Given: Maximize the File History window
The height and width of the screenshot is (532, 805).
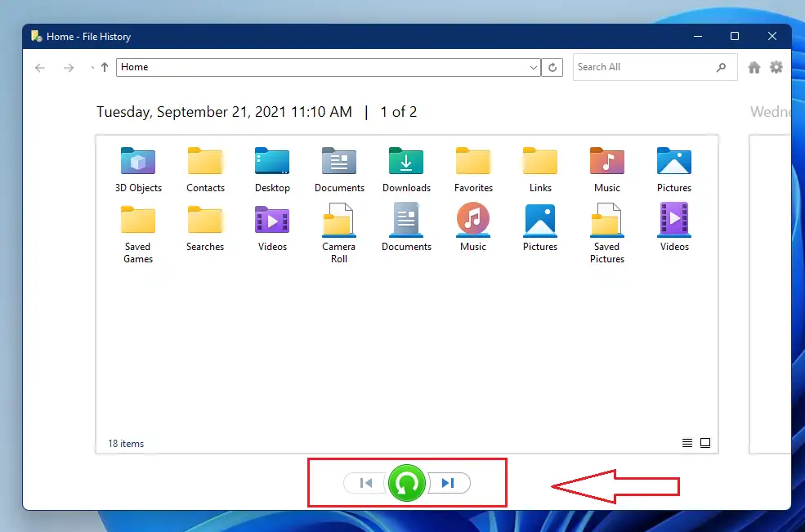Looking at the screenshot, I should pyautogui.click(x=735, y=36).
